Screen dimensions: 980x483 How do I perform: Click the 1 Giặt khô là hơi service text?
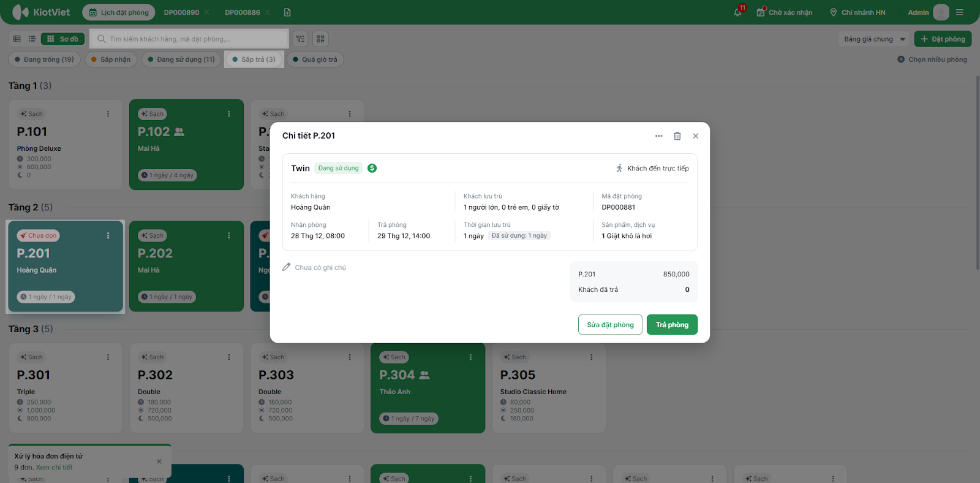click(627, 236)
